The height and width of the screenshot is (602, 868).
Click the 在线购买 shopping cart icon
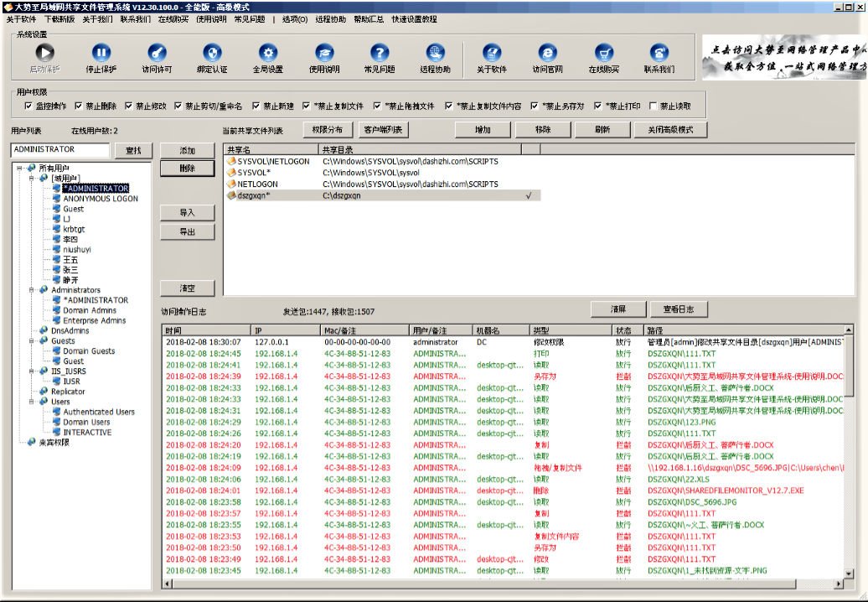603,53
